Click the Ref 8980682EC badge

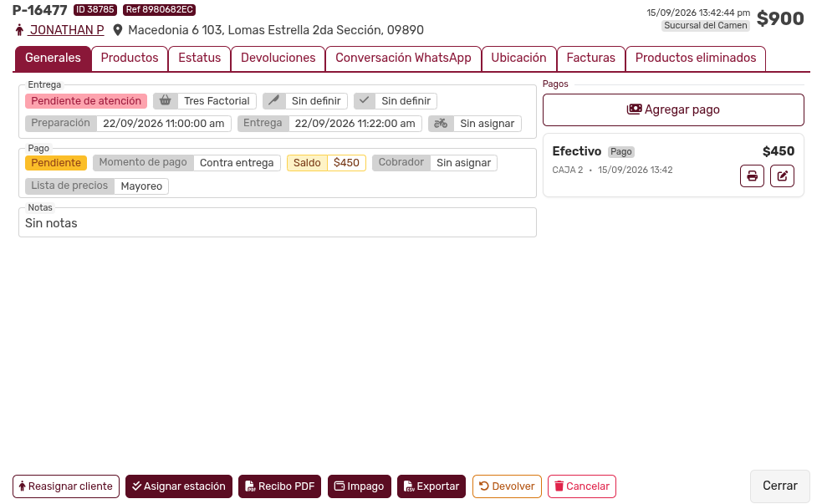(x=160, y=10)
